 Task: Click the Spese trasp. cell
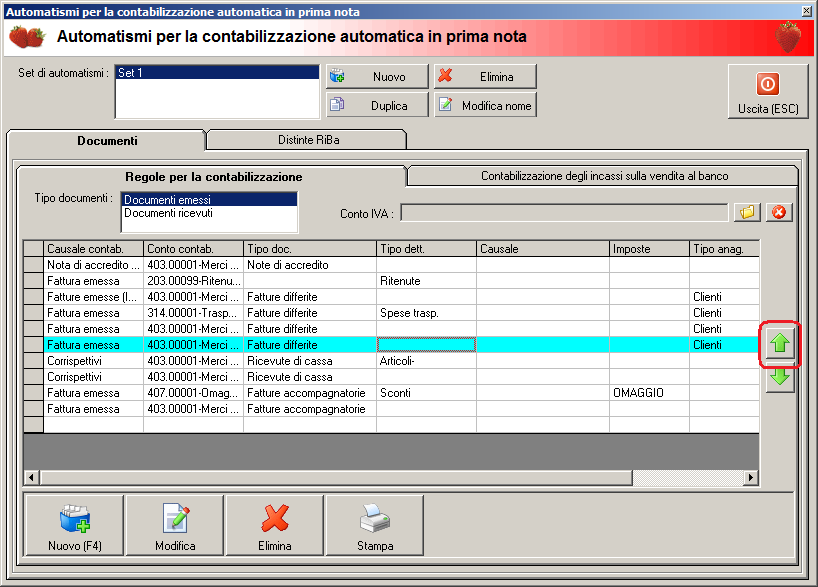(426, 313)
